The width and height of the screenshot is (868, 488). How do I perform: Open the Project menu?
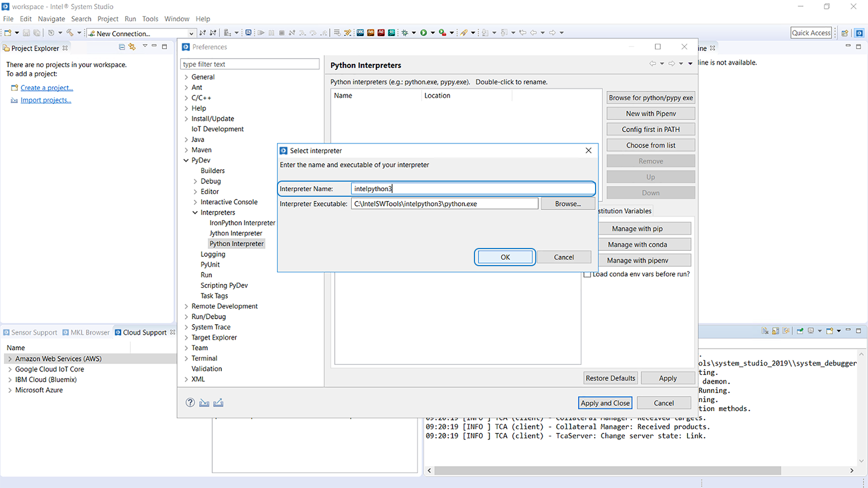point(108,19)
